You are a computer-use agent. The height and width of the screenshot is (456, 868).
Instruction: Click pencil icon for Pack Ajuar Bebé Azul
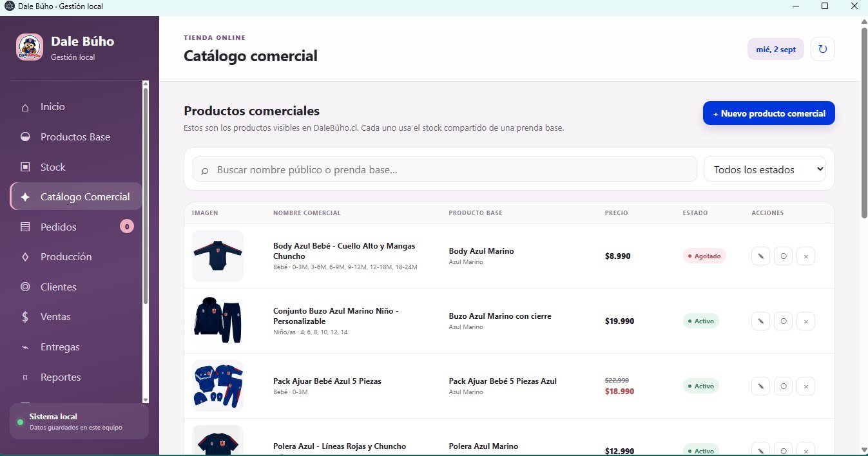760,386
